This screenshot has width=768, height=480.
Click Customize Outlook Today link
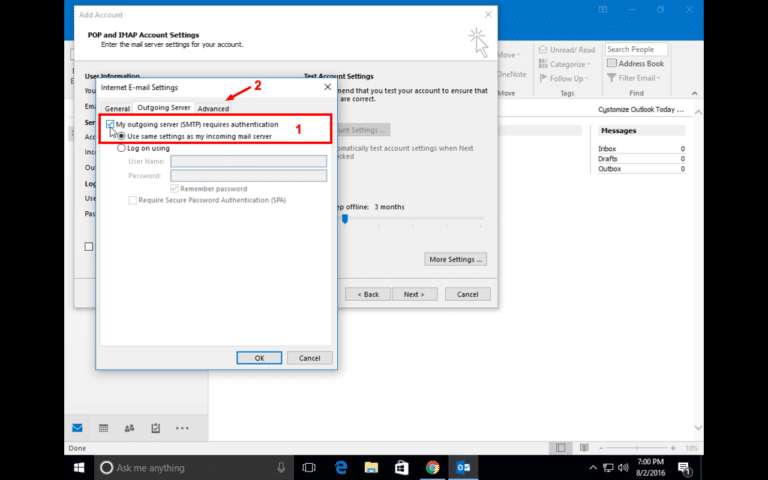click(x=641, y=109)
